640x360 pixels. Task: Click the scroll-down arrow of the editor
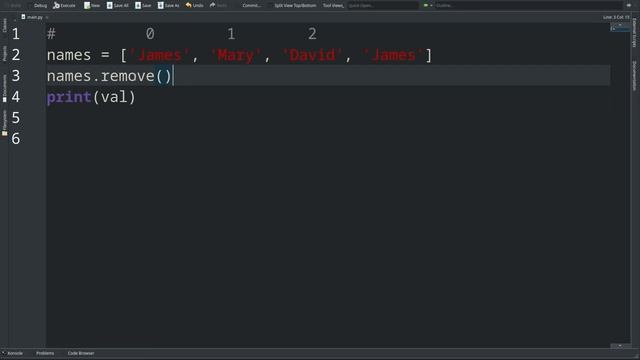pos(620,346)
